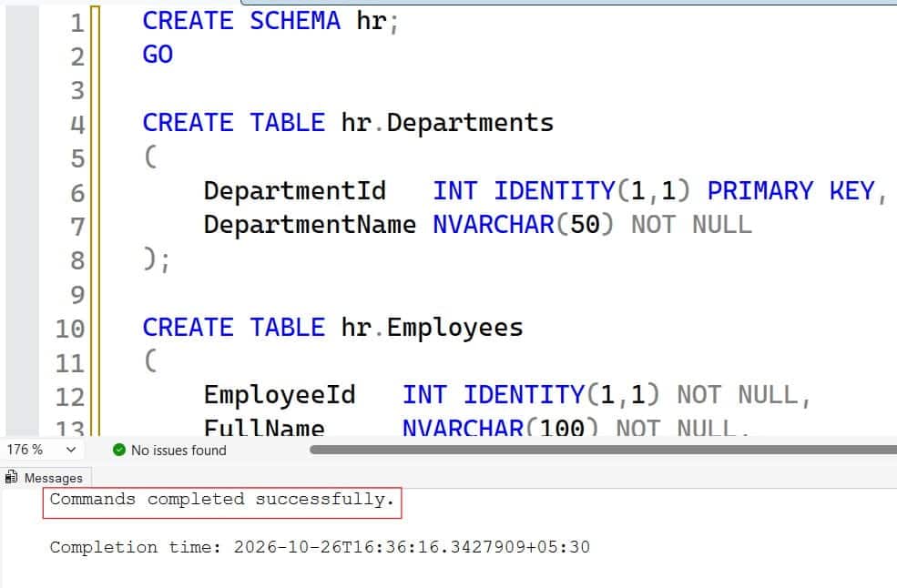Click line number 3 in the gutter
This screenshot has height=588, width=897.
click(x=77, y=90)
